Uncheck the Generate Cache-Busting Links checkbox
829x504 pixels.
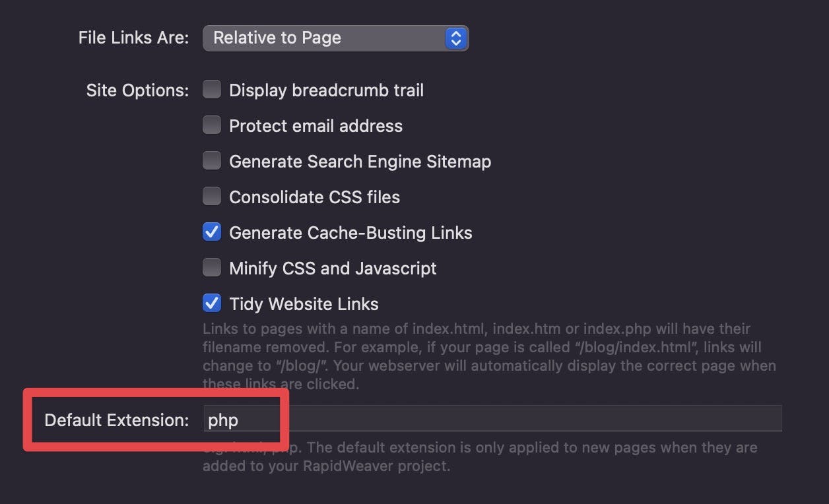tap(212, 232)
